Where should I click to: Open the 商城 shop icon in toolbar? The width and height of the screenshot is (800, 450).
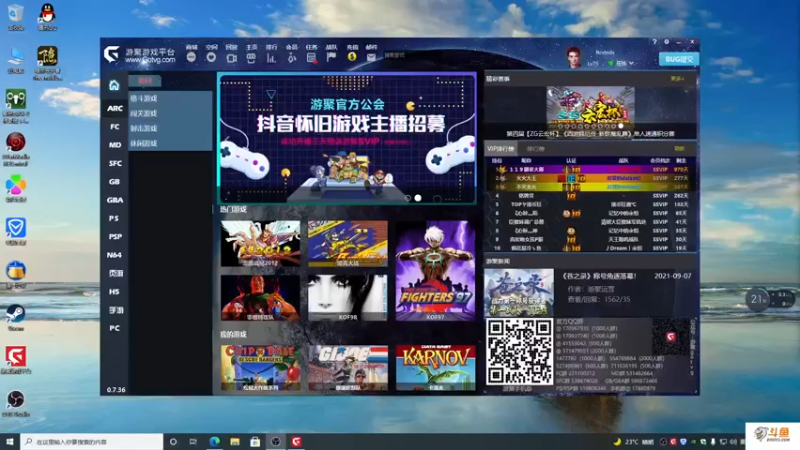click(x=191, y=57)
